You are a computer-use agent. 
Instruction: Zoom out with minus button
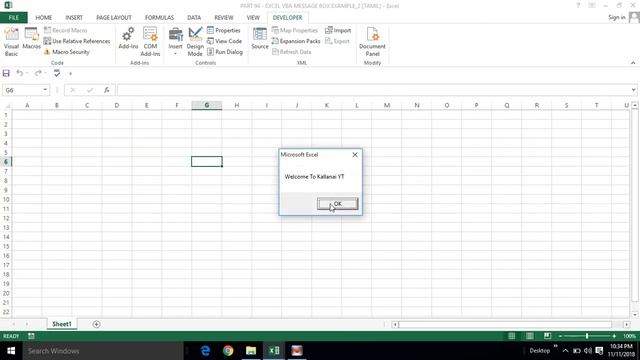(x=560, y=336)
